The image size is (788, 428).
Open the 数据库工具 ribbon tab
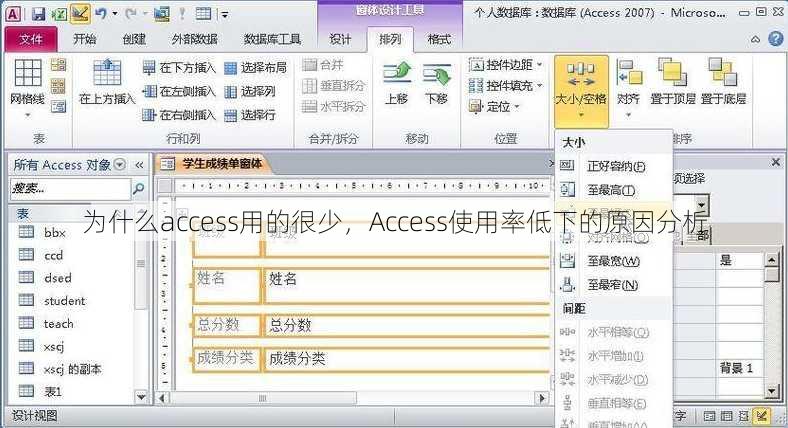click(272, 39)
